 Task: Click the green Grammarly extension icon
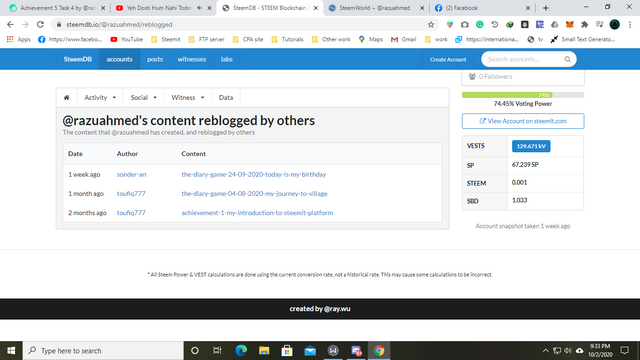pyautogui.click(x=480, y=24)
